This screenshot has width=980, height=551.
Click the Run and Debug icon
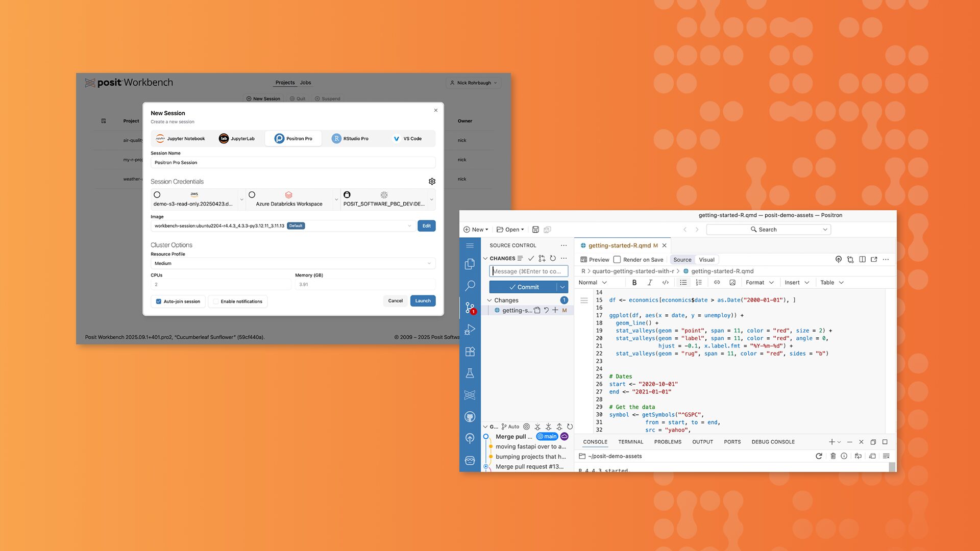coord(470,330)
